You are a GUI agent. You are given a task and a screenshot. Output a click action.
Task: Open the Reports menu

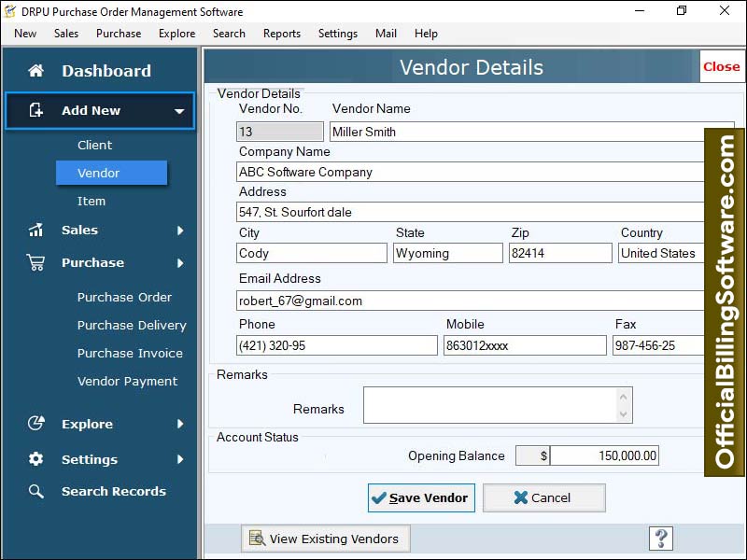pyautogui.click(x=281, y=34)
